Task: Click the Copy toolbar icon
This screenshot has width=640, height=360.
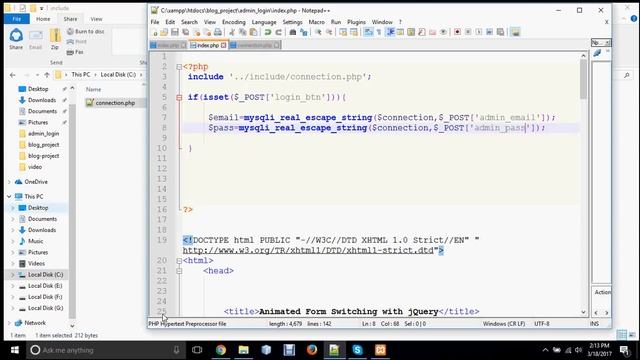Action: (x=242, y=32)
